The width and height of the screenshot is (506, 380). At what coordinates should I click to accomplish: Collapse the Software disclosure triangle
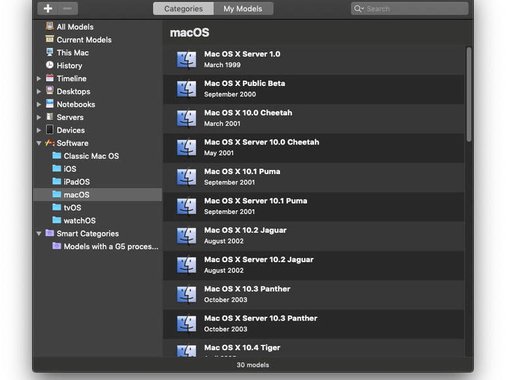pyautogui.click(x=39, y=143)
